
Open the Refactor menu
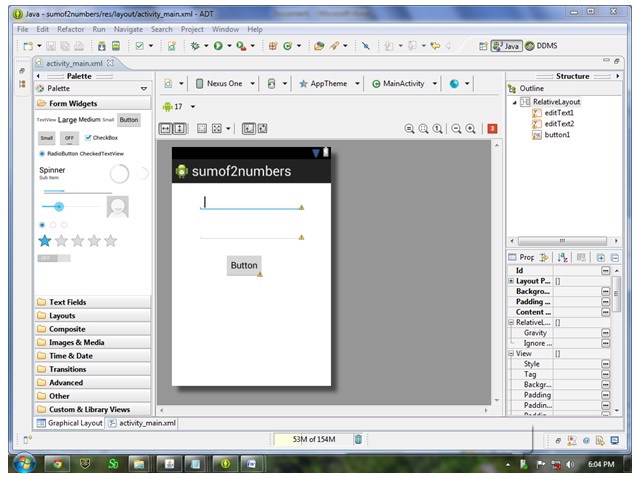point(71,29)
